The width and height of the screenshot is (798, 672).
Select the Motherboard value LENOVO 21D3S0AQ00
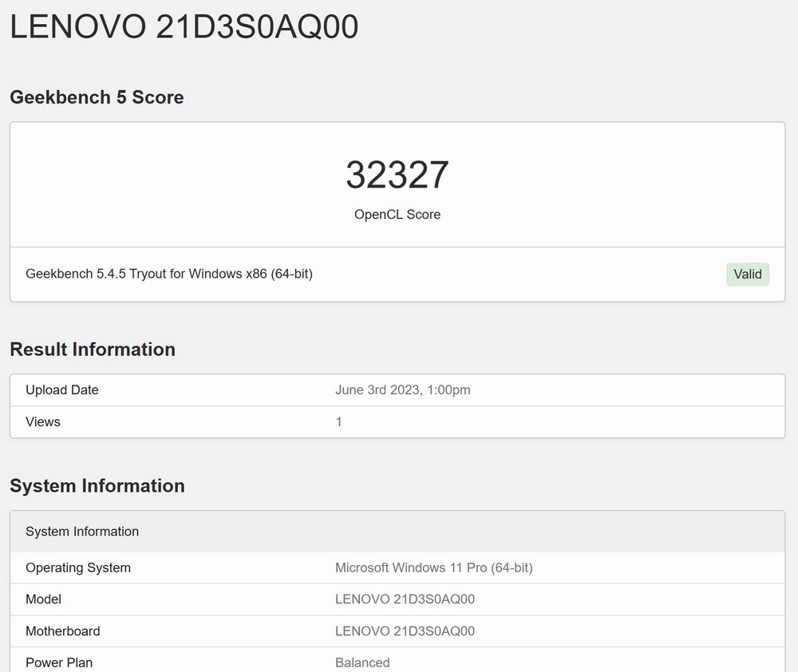tap(405, 631)
